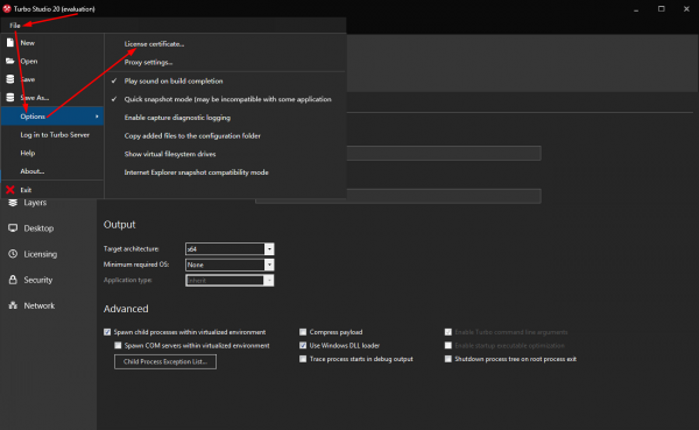
Task: Open Application type dropdown
Action: point(269,280)
